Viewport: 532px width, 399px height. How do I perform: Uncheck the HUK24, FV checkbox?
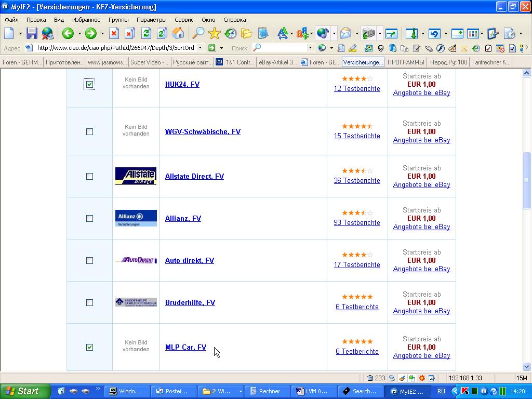coord(89,84)
